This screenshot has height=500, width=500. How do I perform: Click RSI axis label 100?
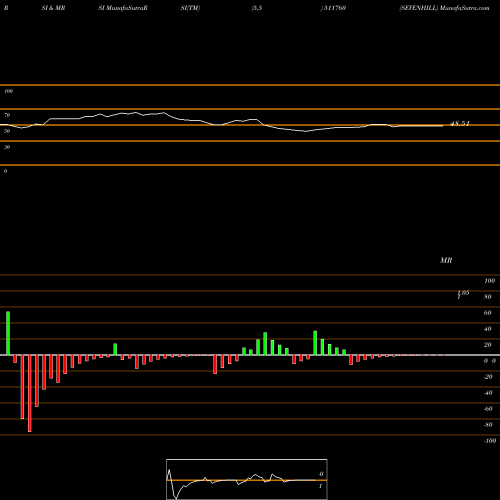point(8,91)
